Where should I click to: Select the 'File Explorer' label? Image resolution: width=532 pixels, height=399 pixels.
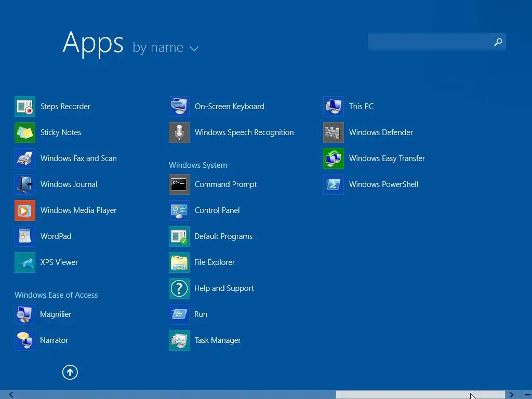(x=215, y=262)
